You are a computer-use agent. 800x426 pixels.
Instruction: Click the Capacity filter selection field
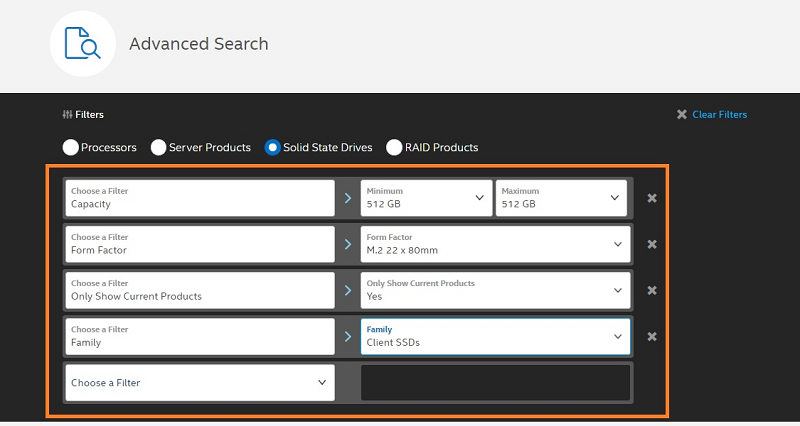click(199, 198)
